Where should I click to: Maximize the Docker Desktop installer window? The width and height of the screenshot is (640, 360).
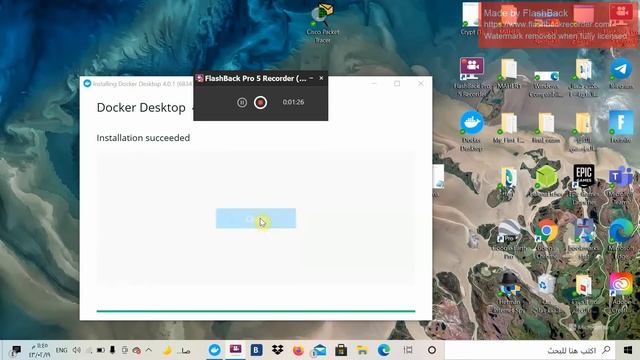tap(397, 83)
